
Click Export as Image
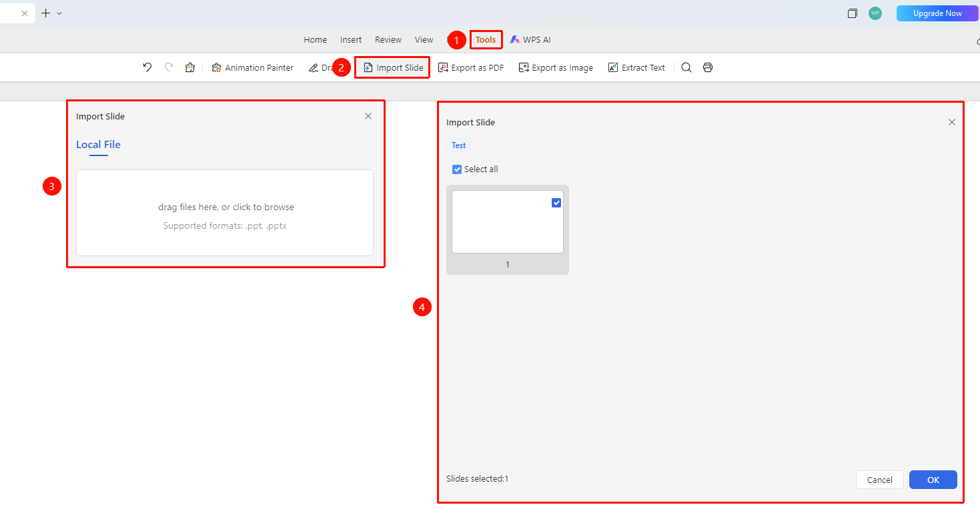click(x=556, y=67)
